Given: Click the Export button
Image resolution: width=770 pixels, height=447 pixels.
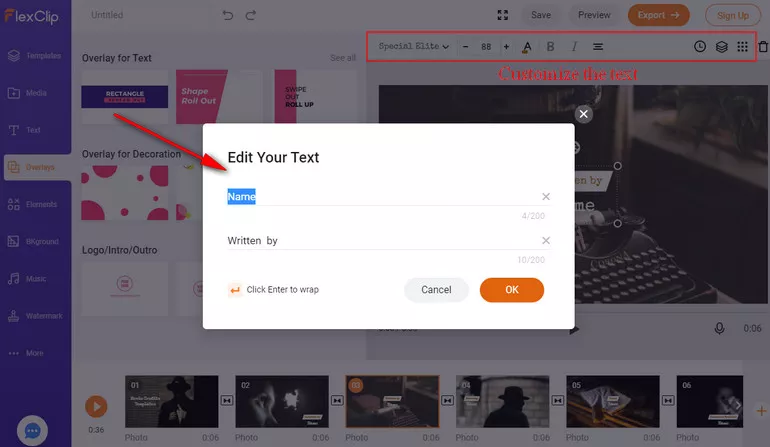Looking at the screenshot, I should pyautogui.click(x=659, y=15).
